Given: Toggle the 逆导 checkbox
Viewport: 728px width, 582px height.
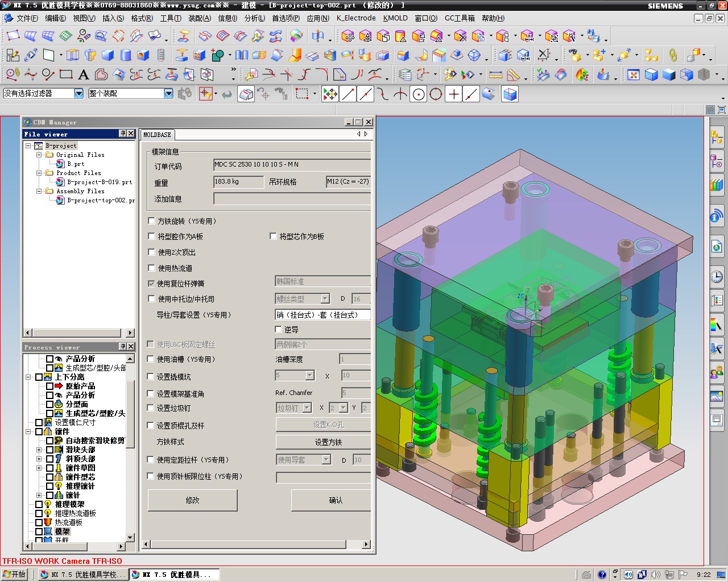Looking at the screenshot, I should (x=278, y=329).
